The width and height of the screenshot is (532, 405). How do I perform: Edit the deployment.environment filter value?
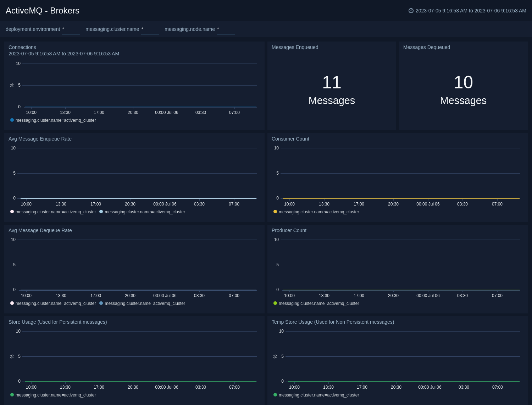coord(71,29)
